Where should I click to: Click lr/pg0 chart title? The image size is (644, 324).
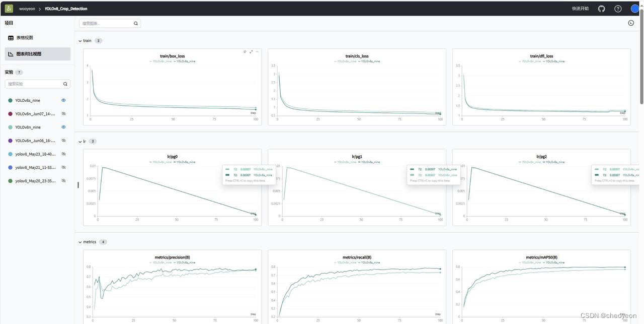click(172, 157)
